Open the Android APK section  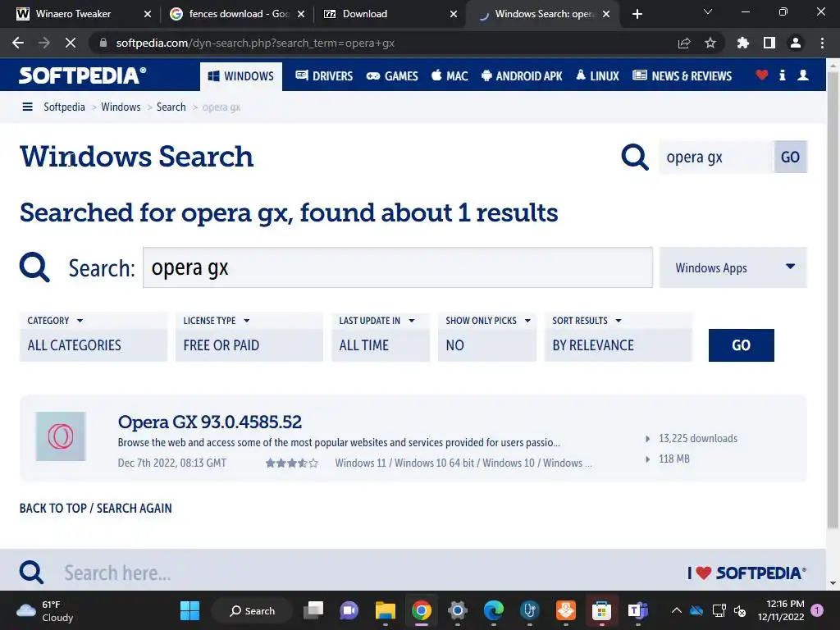tap(522, 76)
